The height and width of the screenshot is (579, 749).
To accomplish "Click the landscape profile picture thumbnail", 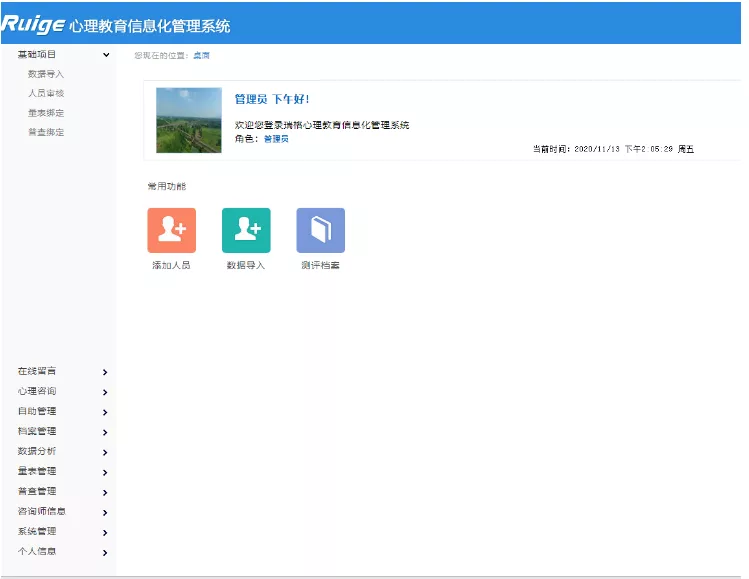I will [189, 120].
